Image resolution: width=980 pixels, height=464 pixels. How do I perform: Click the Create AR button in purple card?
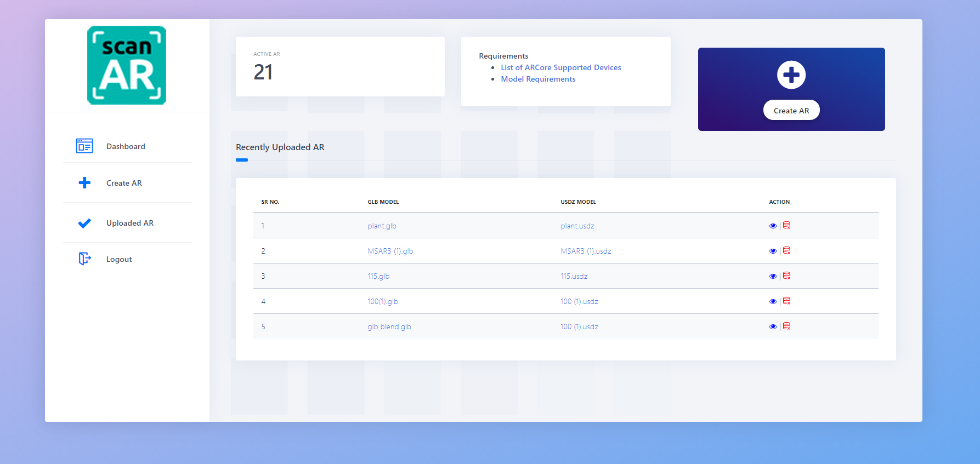tap(791, 110)
